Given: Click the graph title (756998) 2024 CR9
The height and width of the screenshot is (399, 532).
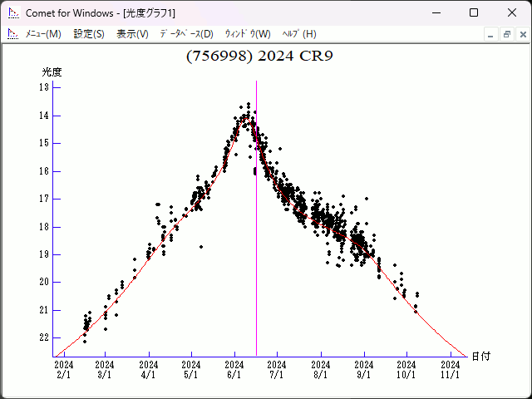Looking at the screenshot, I should pos(260,56).
